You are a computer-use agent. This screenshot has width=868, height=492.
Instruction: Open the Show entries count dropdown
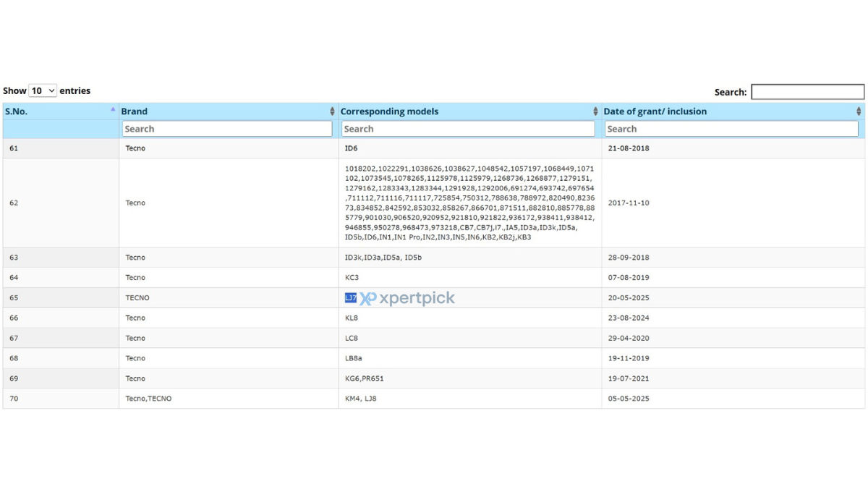[x=43, y=90]
